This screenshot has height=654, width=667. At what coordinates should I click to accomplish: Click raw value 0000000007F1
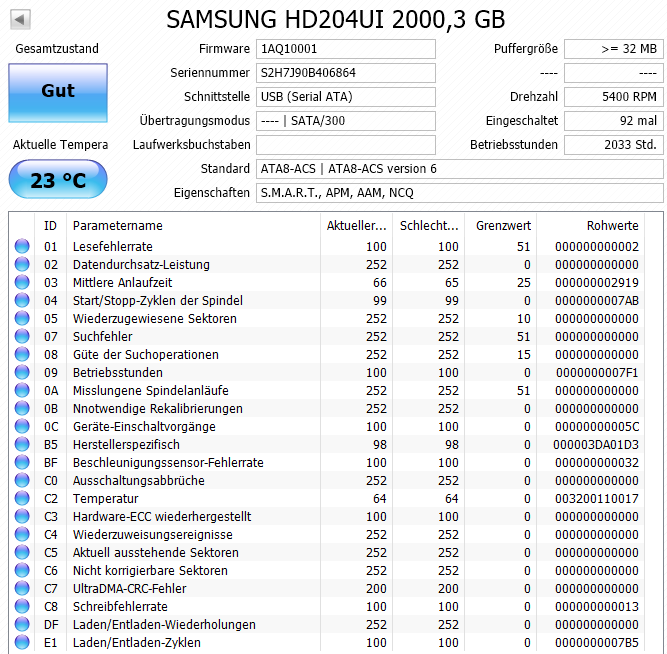[x=597, y=372]
